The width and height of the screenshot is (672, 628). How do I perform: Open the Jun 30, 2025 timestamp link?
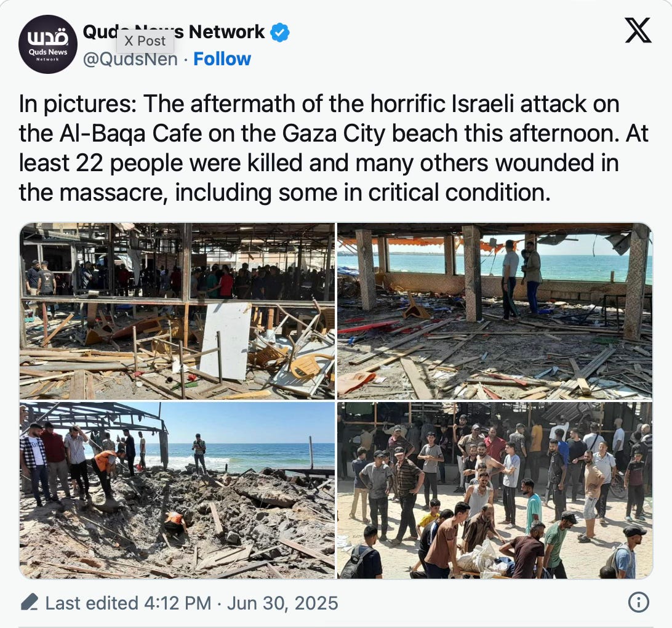pyautogui.click(x=282, y=603)
